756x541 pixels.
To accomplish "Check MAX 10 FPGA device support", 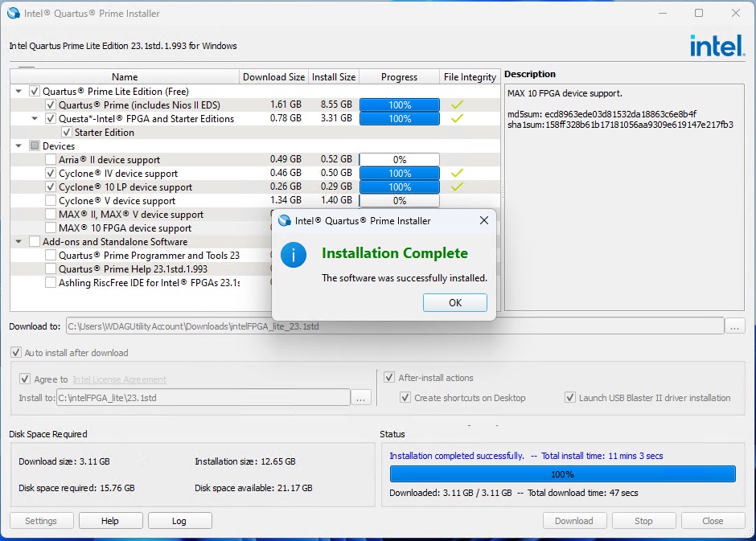I will coord(50,227).
